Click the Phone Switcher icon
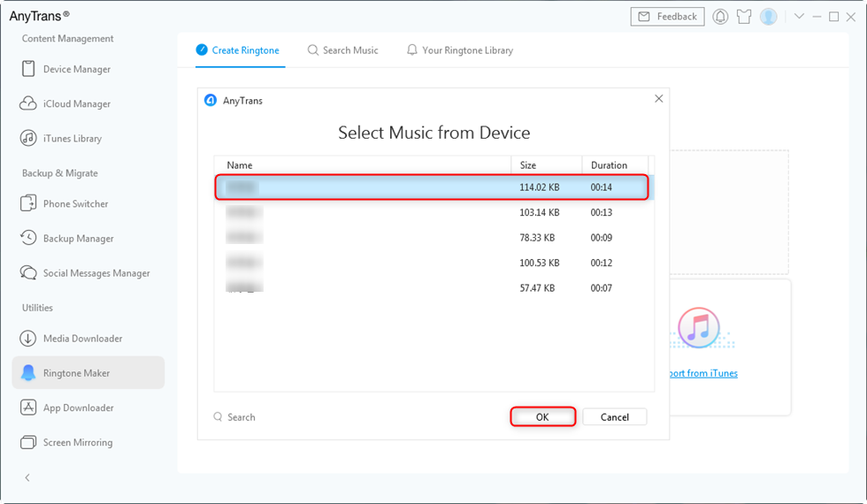This screenshot has height=504, width=867. pyautogui.click(x=27, y=203)
